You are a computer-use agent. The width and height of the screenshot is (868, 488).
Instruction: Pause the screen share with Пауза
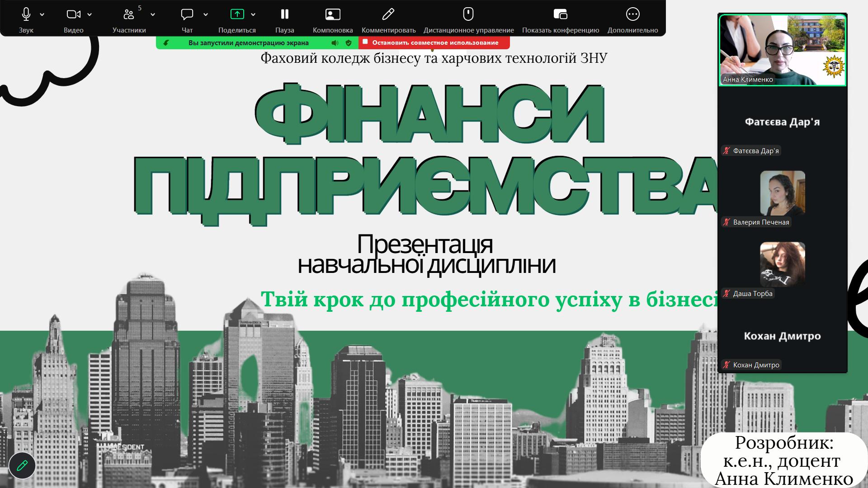coord(284,14)
